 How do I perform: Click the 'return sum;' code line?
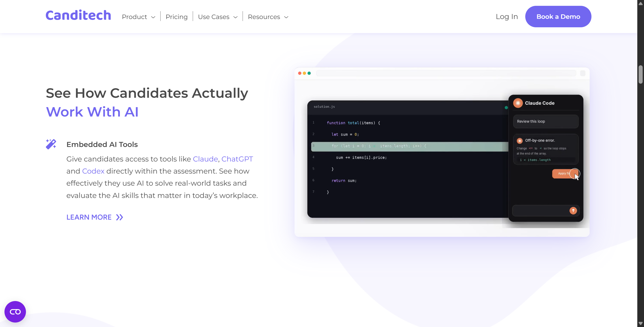pos(344,181)
